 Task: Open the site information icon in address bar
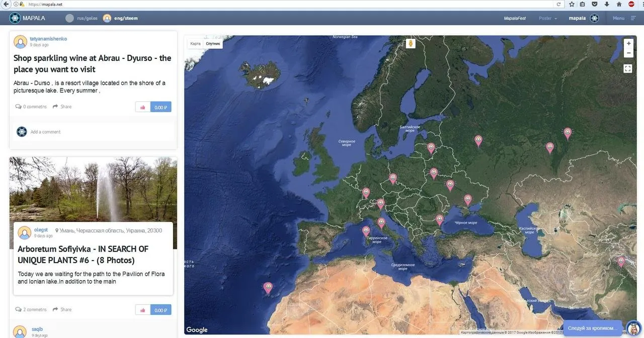tap(16, 4)
